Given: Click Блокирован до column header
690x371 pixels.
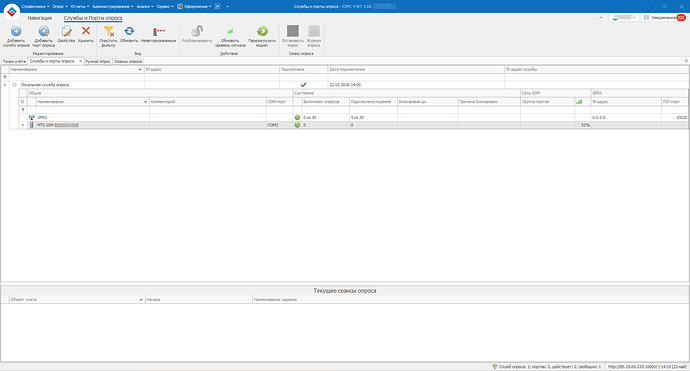Looking at the screenshot, I should pos(428,102).
